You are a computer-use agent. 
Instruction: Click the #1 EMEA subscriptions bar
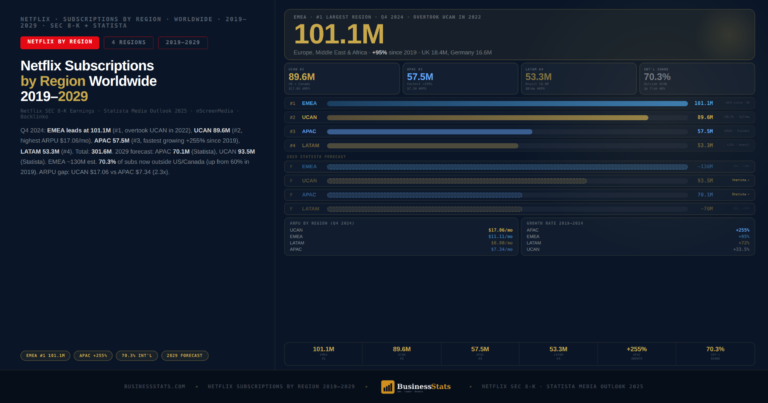(507, 103)
